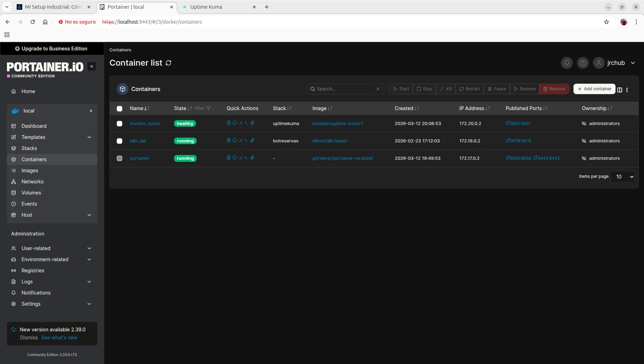Image resolution: width=644 pixels, height=364 pixels.
Task: Open monitor_kuma container link
Action: coord(145,124)
